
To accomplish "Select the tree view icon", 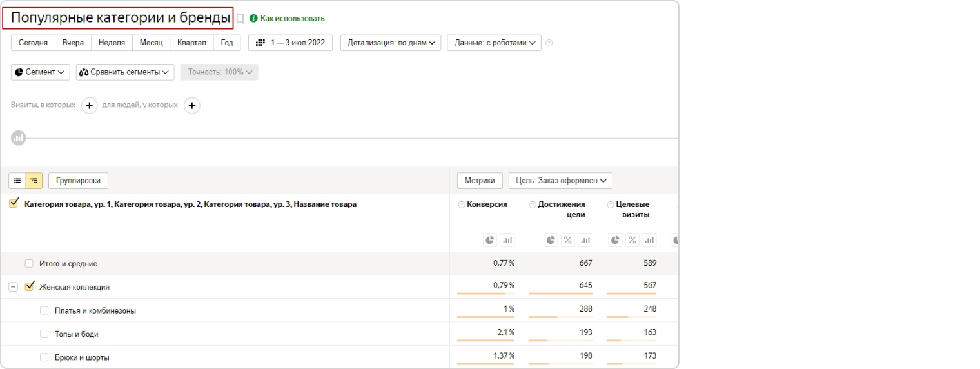I will click(34, 181).
